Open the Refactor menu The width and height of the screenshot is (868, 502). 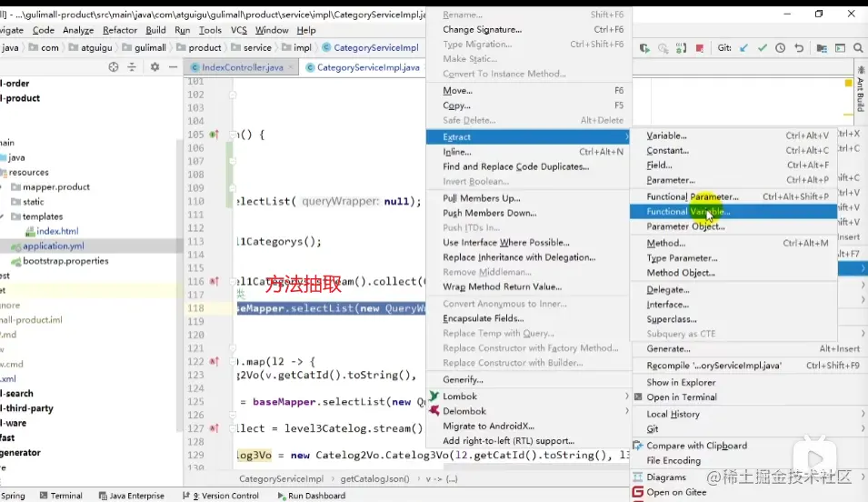pos(120,30)
